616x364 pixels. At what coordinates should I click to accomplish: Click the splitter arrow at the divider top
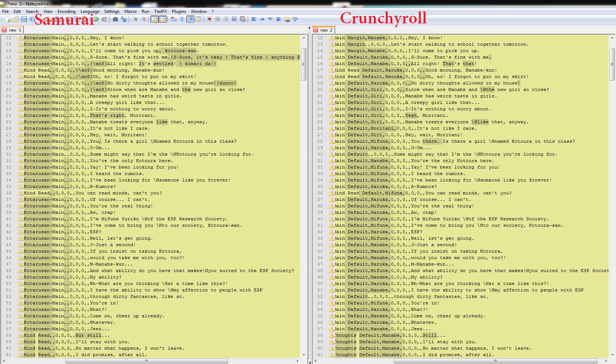[309, 28]
